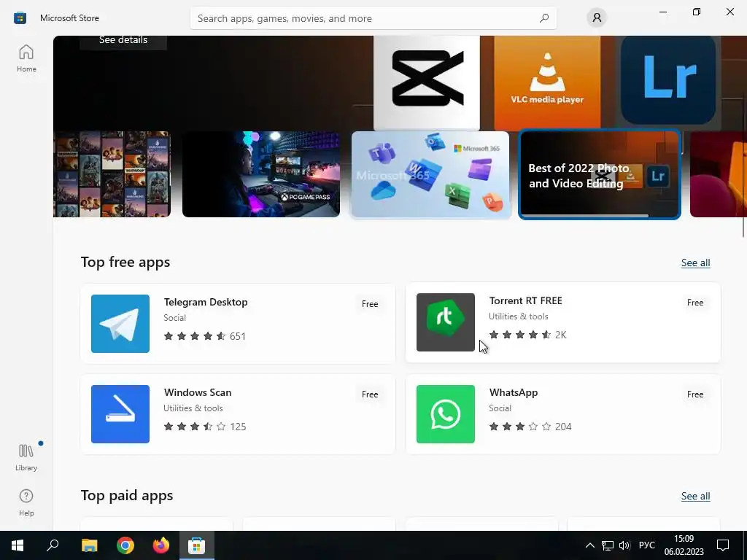Click the Telegram 651 star rating
747x560 pixels.
coord(205,336)
